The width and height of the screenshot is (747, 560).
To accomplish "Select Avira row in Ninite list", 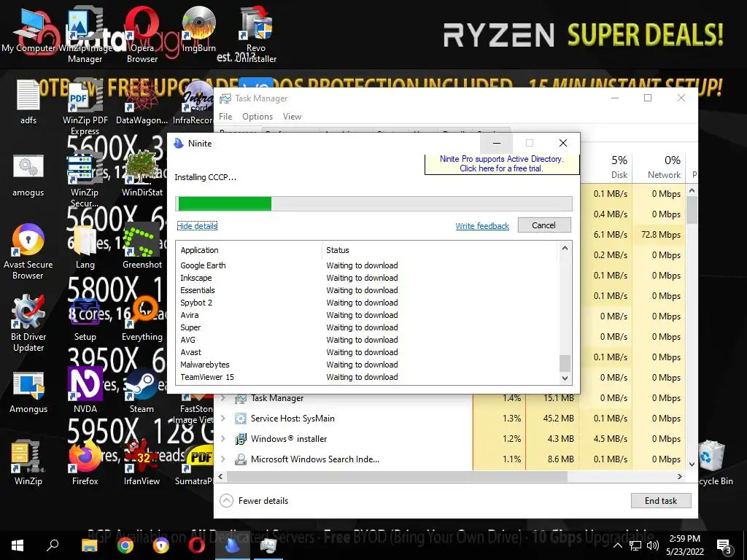I will [x=368, y=315].
